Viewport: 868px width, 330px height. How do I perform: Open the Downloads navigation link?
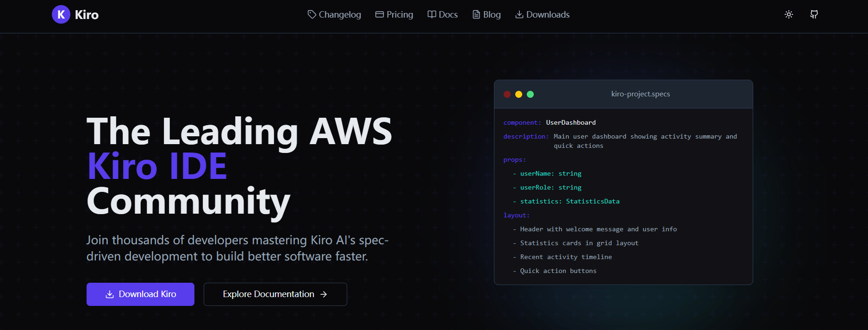548,14
